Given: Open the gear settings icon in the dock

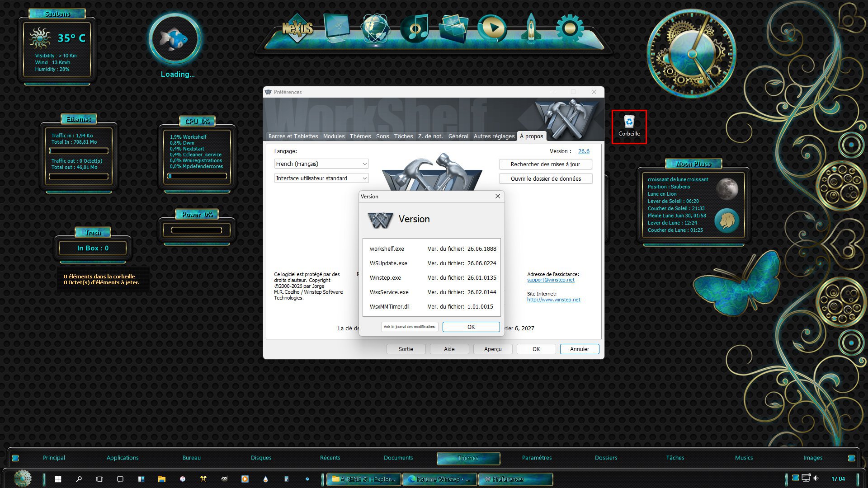Looking at the screenshot, I should [570, 28].
